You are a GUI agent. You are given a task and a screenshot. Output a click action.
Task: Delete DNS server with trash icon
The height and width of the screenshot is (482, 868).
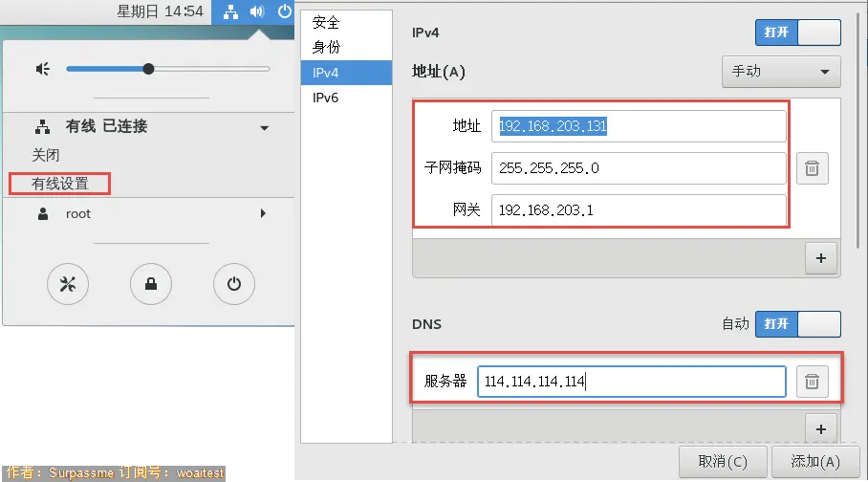813,382
